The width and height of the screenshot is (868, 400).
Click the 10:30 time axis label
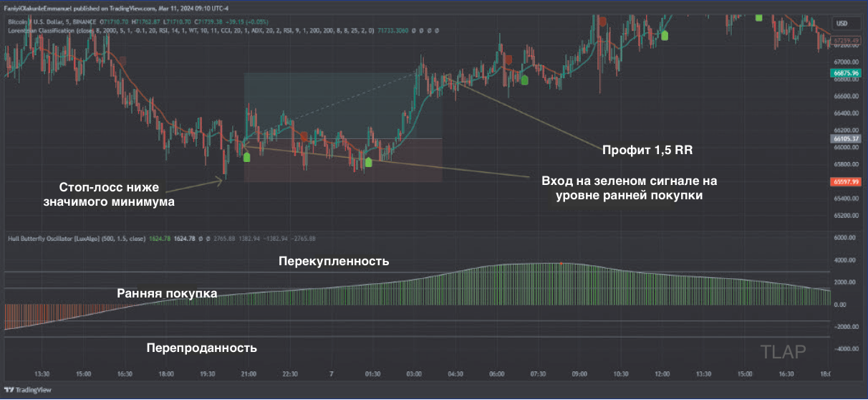tap(620, 373)
